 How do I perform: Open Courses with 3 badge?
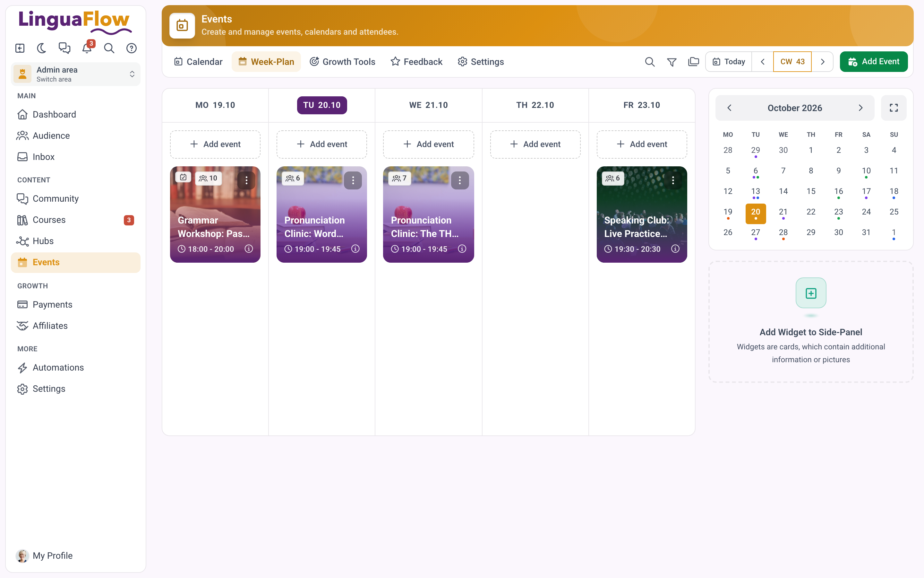tap(76, 220)
